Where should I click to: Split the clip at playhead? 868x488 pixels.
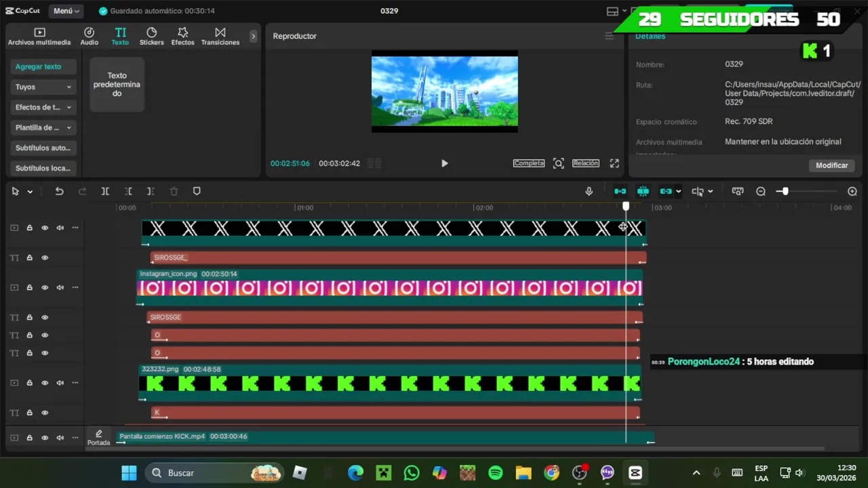[x=105, y=191]
